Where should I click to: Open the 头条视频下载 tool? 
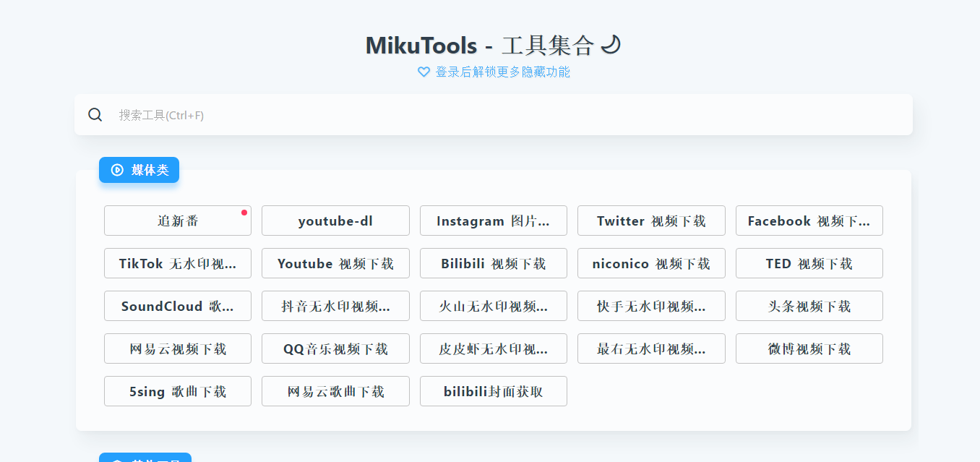coord(809,306)
